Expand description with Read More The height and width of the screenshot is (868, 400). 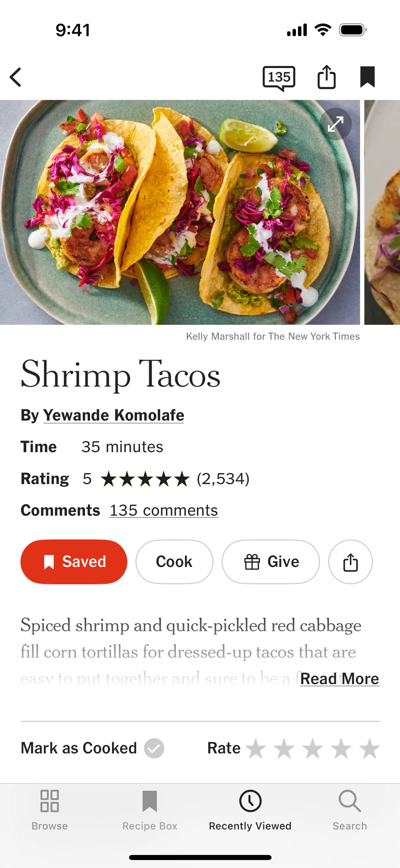tap(339, 679)
